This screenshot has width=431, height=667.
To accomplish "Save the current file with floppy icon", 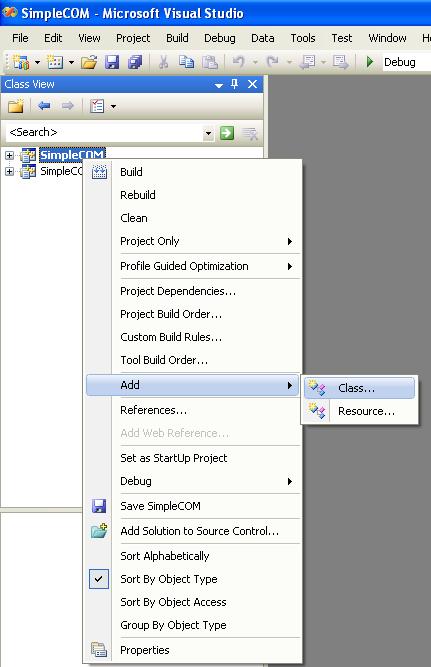I will (x=112, y=63).
